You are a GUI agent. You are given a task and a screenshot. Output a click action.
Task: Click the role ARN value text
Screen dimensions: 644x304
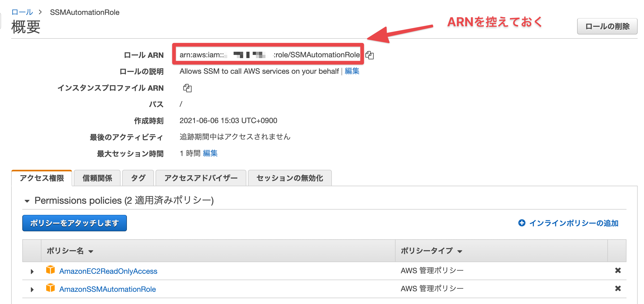[270, 55]
